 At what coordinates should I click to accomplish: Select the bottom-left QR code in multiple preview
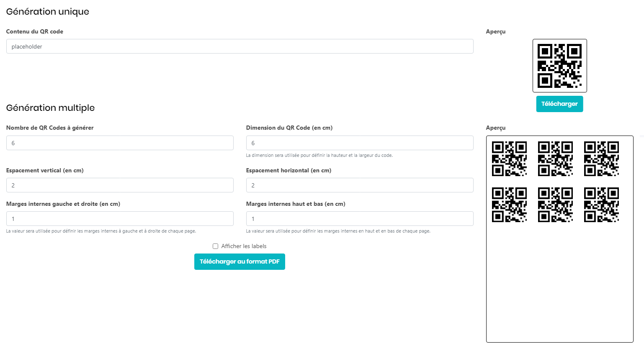pyautogui.click(x=509, y=205)
